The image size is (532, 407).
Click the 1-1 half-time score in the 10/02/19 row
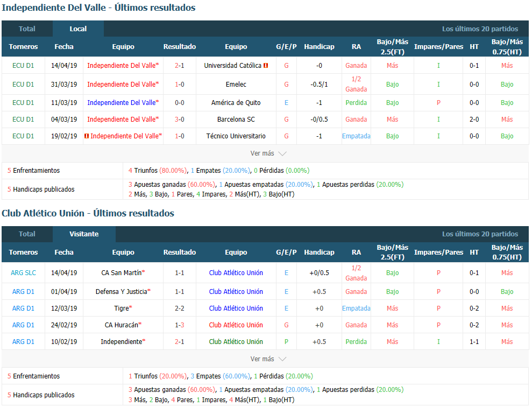tap(474, 341)
